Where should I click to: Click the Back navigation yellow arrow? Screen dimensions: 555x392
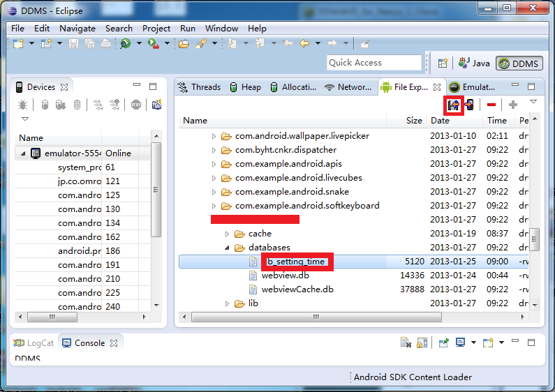click(x=304, y=43)
